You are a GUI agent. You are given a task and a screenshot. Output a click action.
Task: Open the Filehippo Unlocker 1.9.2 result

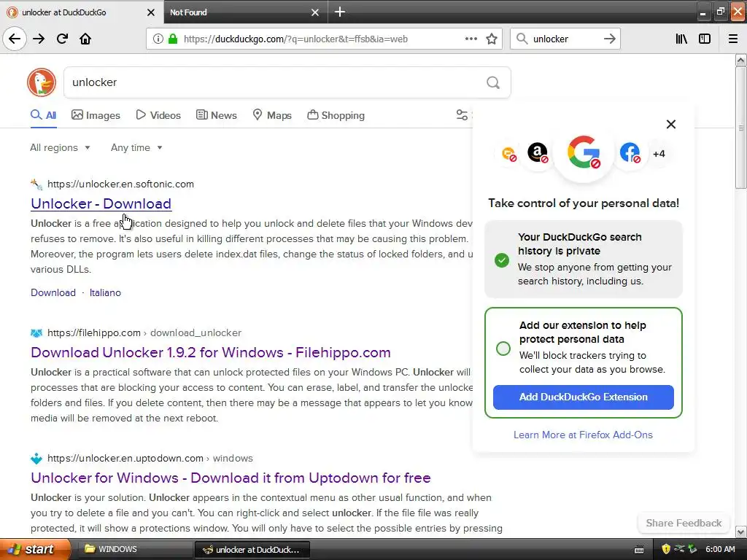pos(211,352)
